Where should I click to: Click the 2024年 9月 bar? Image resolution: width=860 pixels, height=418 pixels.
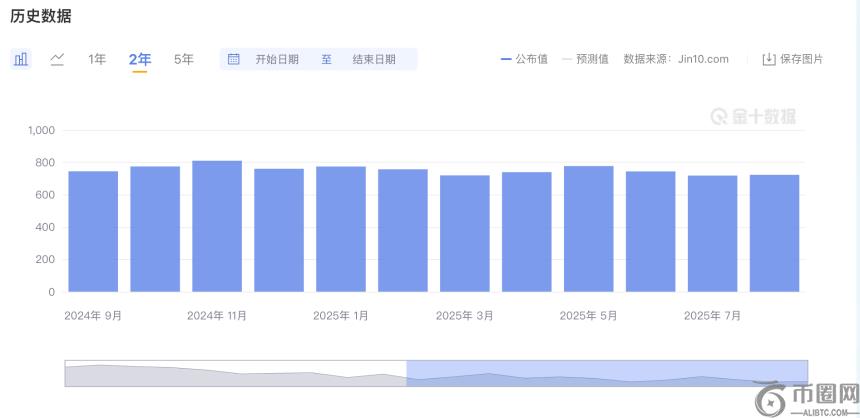click(x=93, y=232)
